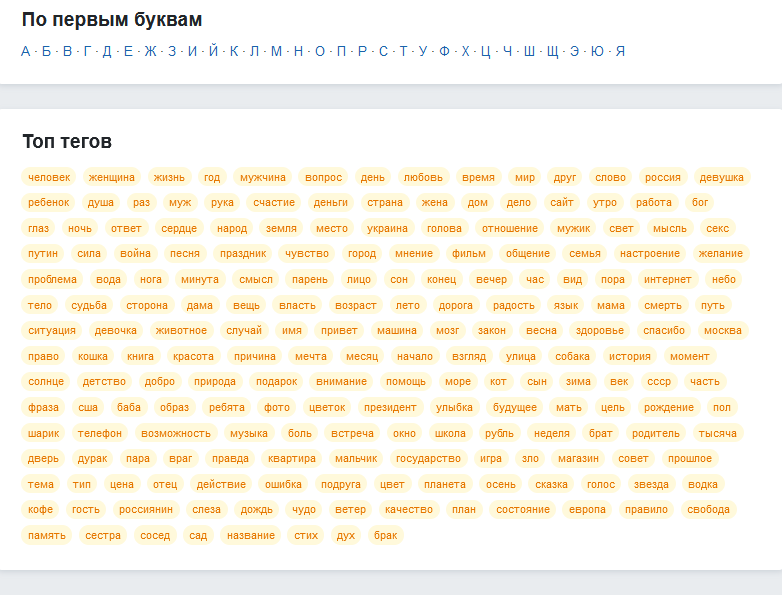Open the 'человек' tag
Viewport: 782px width, 595px height.
click(49, 177)
